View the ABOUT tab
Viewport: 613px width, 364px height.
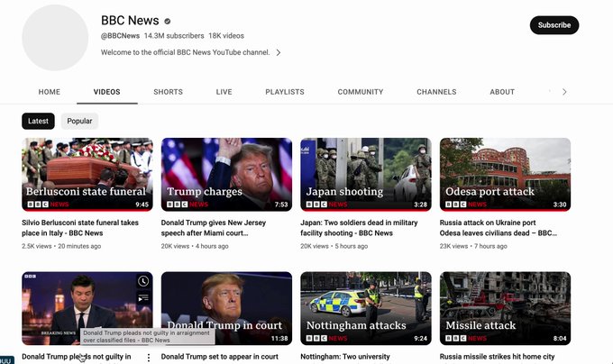tap(502, 92)
